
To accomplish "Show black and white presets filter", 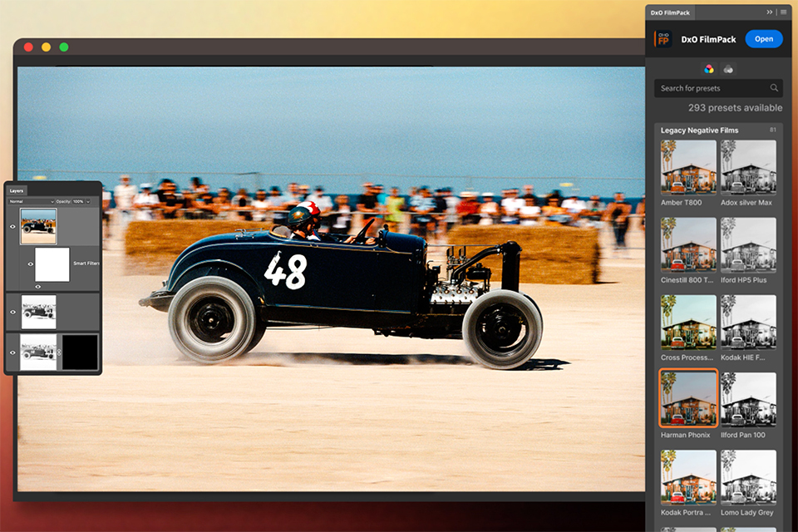I will coord(728,69).
